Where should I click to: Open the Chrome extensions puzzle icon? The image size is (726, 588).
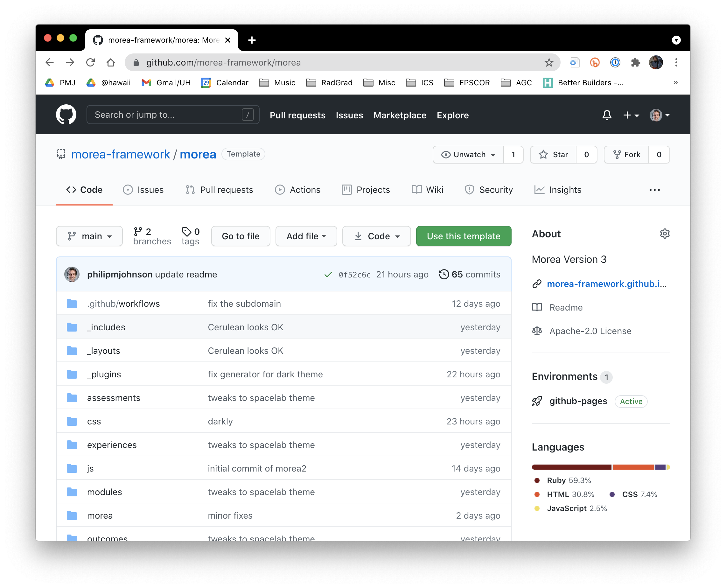tap(635, 62)
